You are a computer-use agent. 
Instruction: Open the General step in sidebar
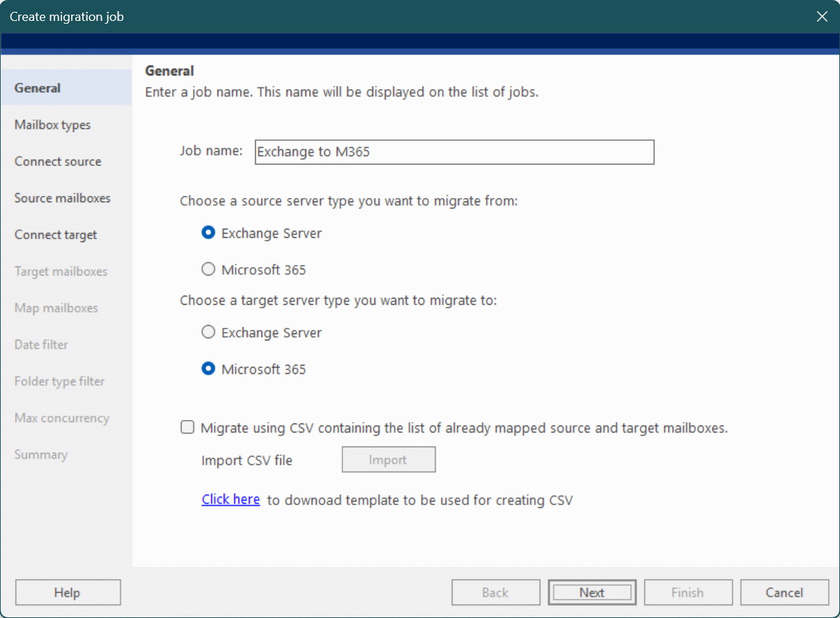click(66, 88)
